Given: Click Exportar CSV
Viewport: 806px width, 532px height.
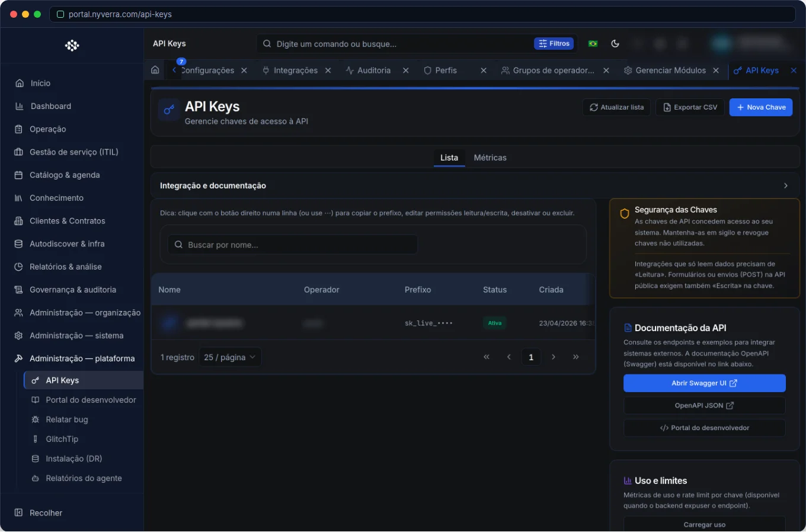Looking at the screenshot, I should click(x=690, y=107).
